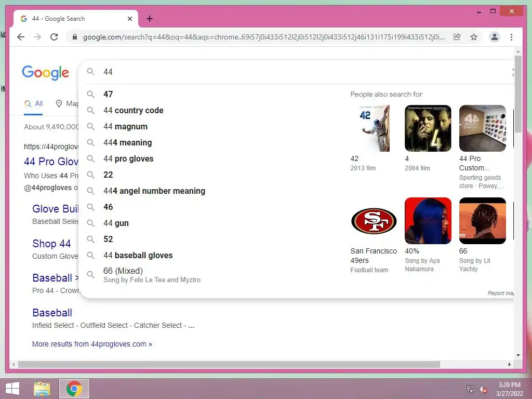
Task: Choose suggestion '444 meaning'
Action: pyautogui.click(x=214, y=142)
